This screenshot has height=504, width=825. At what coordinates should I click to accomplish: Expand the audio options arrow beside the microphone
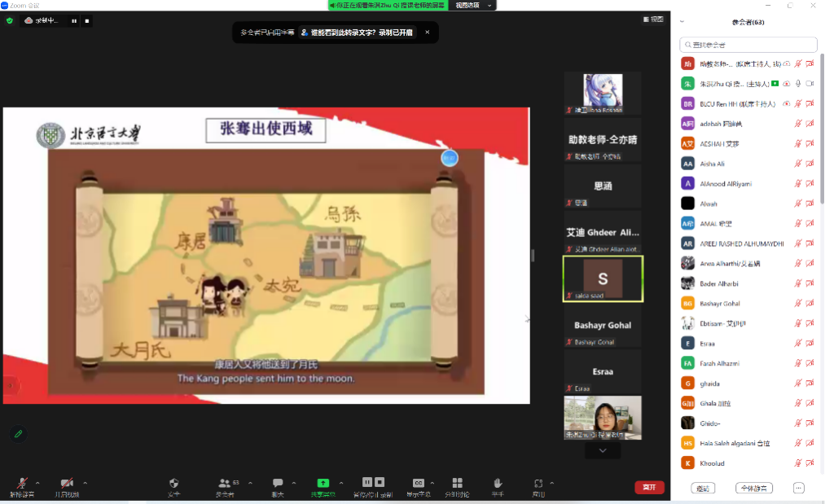coord(37,483)
